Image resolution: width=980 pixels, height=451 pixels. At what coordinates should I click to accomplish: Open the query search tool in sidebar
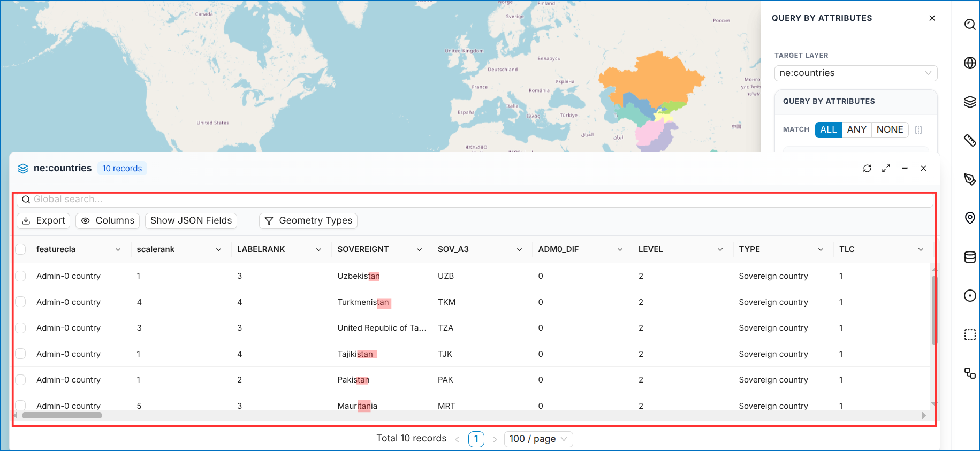[970, 25]
